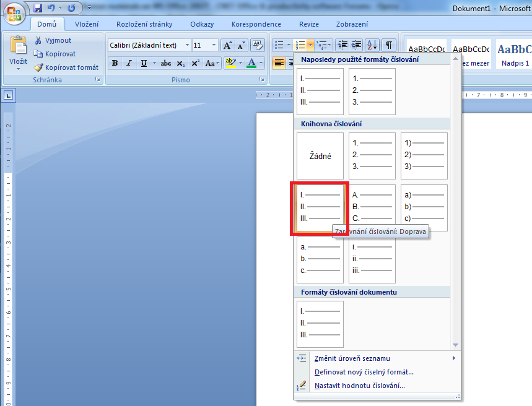This screenshot has height=406, width=532.
Task: Open the font color dropdown arrow
Action: (261, 63)
